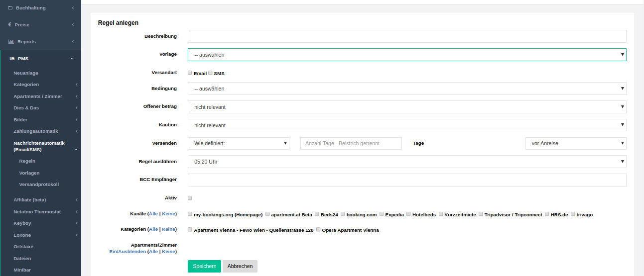Screen dimensions: 644x276
Task: Select all Kanäle via Alle link
Action: tap(153, 214)
